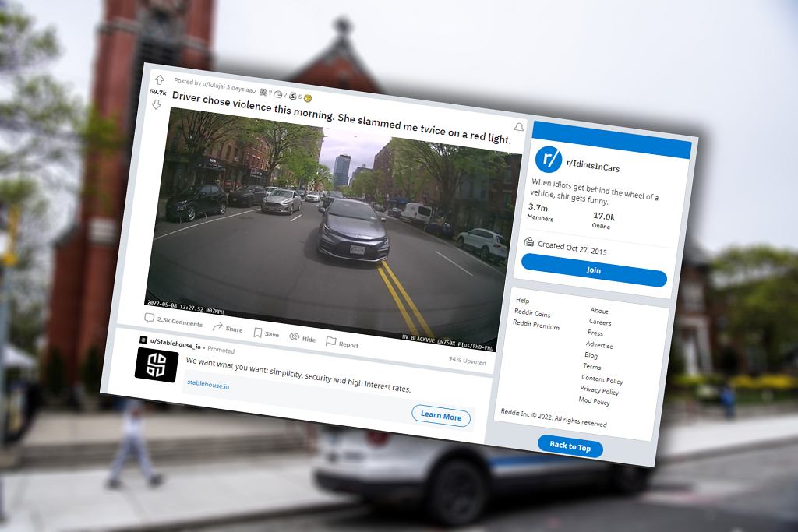Open the 2.5k Comments section
This screenshot has width=798, height=532.
click(173, 320)
